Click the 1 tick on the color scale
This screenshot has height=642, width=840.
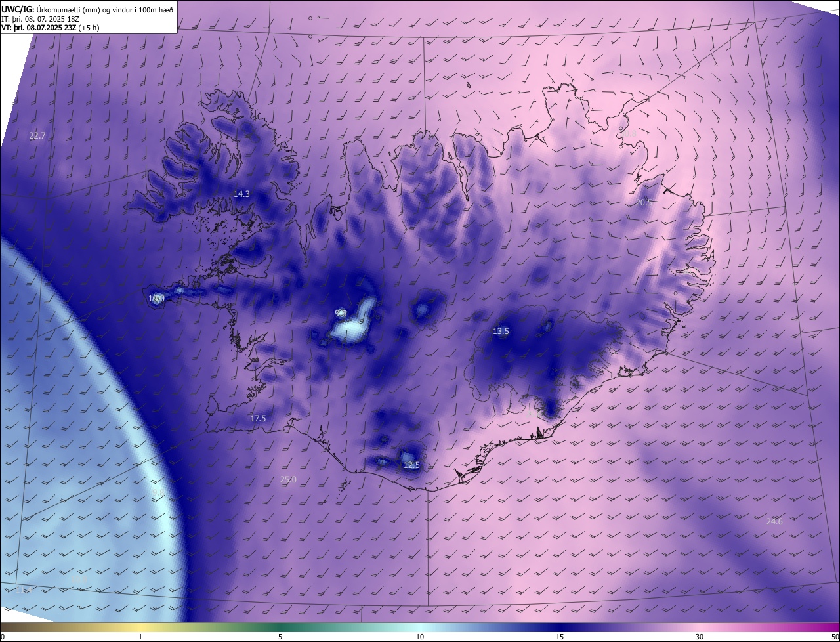coord(140,637)
